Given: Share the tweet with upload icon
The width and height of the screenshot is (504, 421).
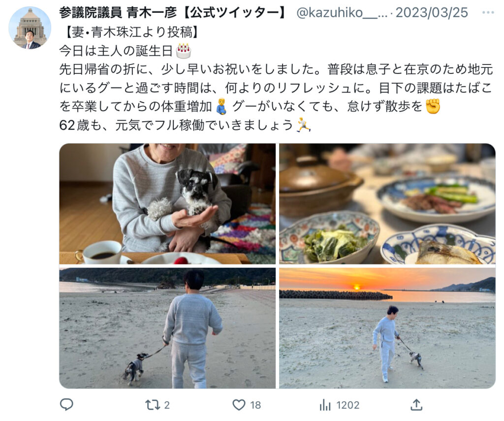Looking at the screenshot, I should pos(416,405).
